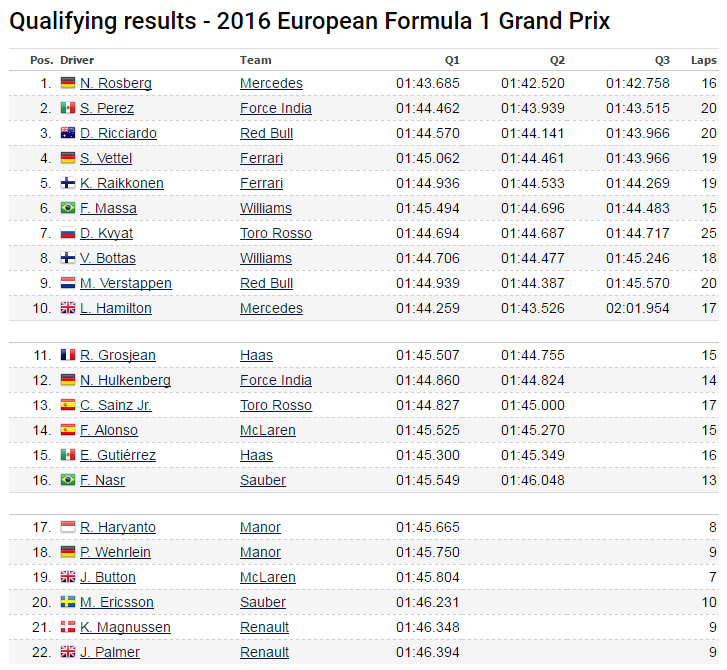727x670 pixels.
Task: Click the German flag beside N. Rosberg
Action: pos(68,84)
